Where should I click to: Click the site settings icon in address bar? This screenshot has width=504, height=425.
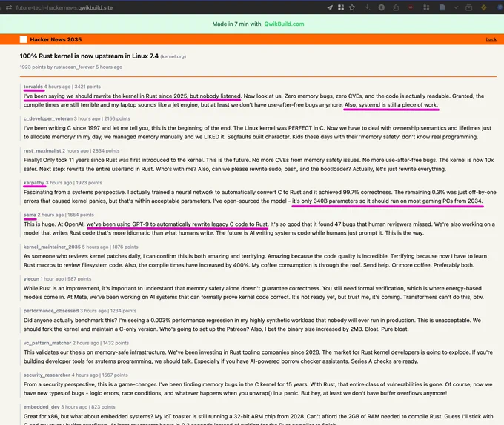[x=9, y=7]
